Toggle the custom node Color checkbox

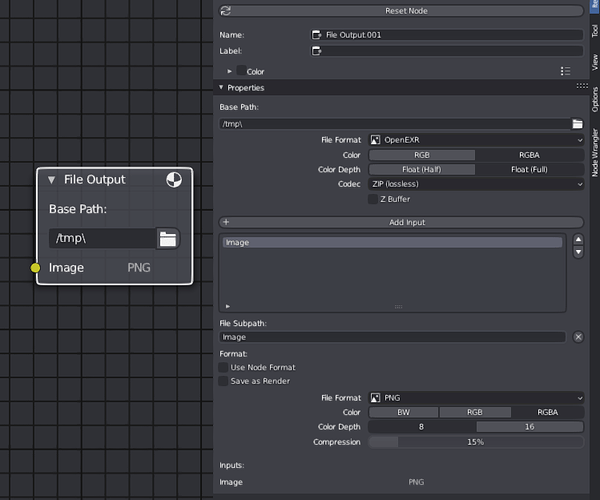pos(241,70)
